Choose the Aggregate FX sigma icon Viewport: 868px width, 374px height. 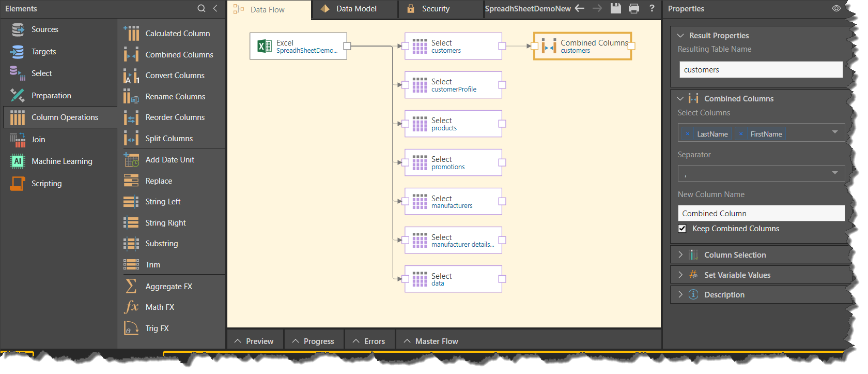point(131,286)
